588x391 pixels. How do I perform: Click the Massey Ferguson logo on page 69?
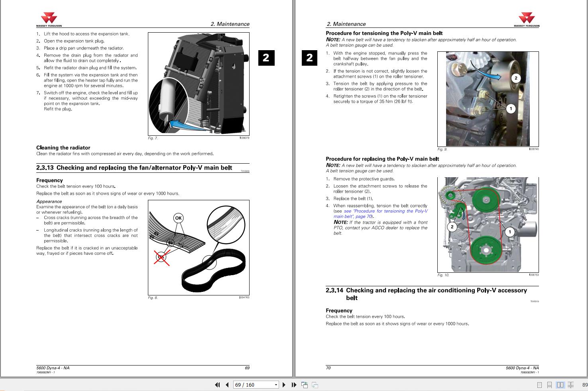[x=49, y=20]
